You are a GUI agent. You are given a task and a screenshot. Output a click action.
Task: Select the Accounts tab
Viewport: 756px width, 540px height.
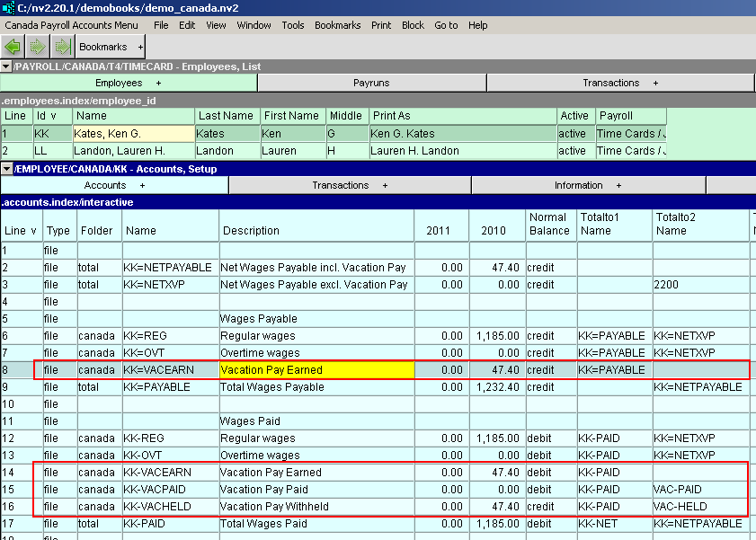click(x=113, y=185)
